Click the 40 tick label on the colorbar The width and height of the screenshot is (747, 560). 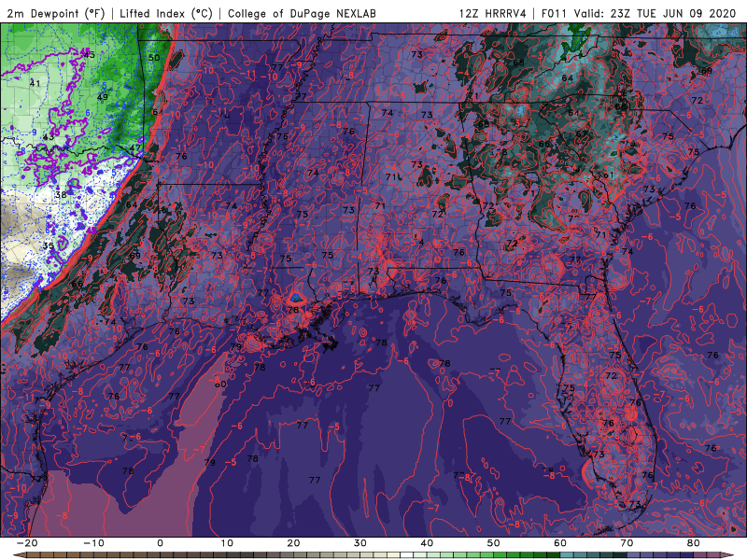[x=427, y=543]
